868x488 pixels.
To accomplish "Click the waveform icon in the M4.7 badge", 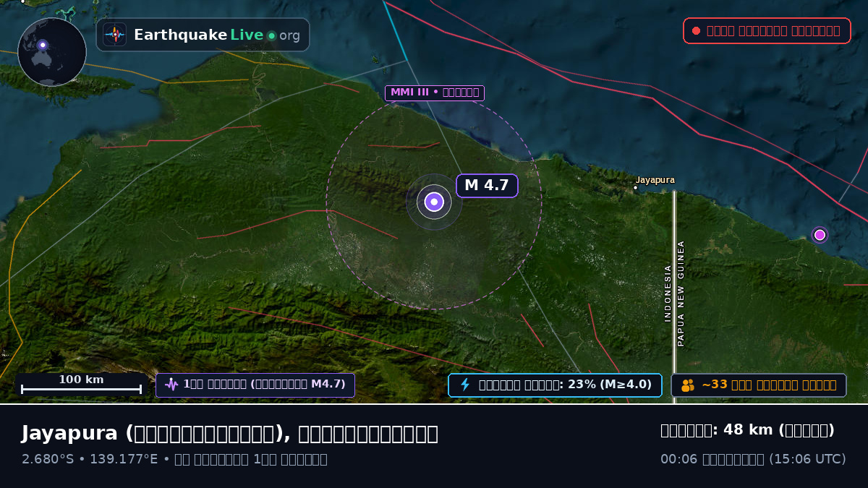I will coord(171,385).
